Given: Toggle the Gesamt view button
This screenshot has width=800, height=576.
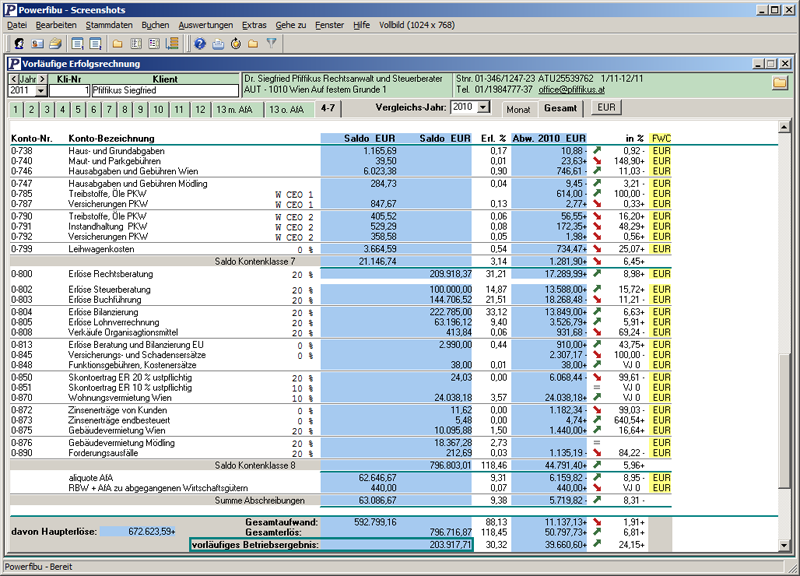Looking at the screenshot, I should (x=560, y=109).
